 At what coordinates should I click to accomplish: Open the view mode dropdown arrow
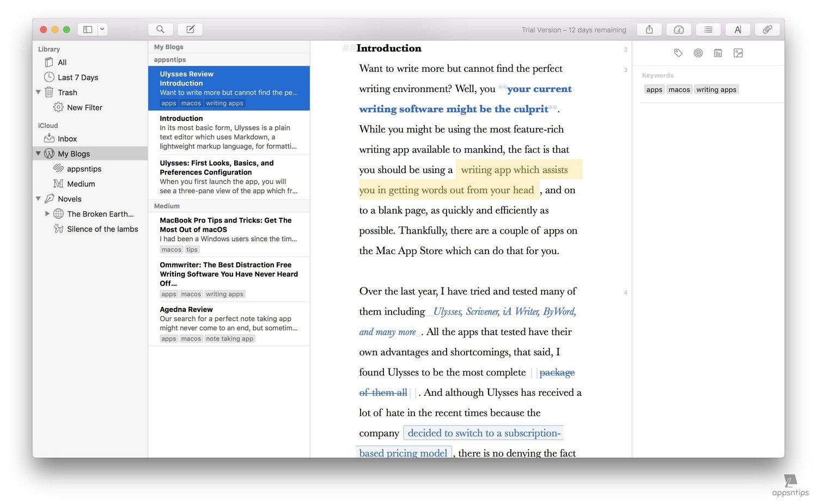[102, 29]
